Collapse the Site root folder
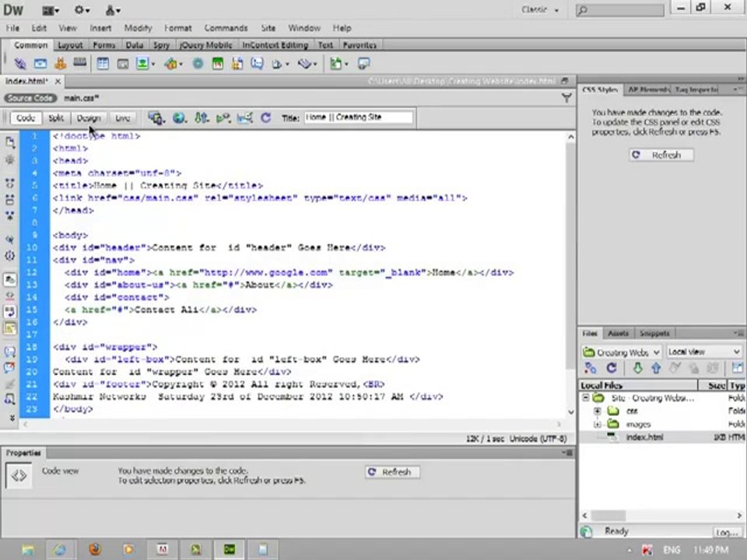Screen dimensions: 747x560 tap(585, 397)
